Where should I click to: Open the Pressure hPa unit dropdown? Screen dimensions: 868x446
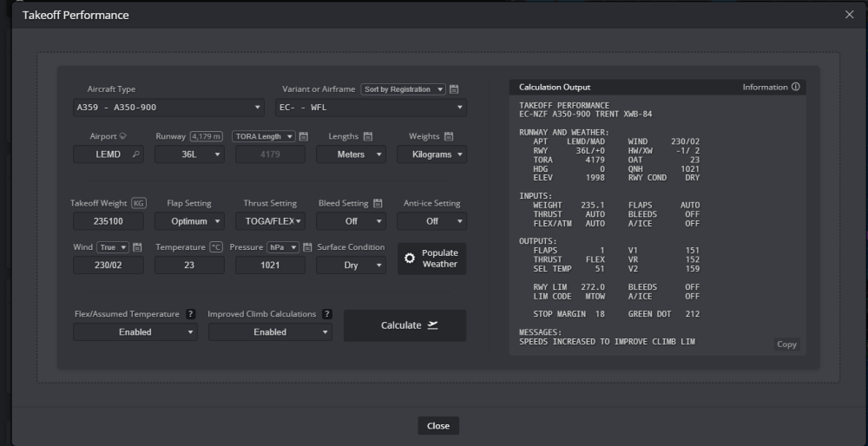point(283,246)
